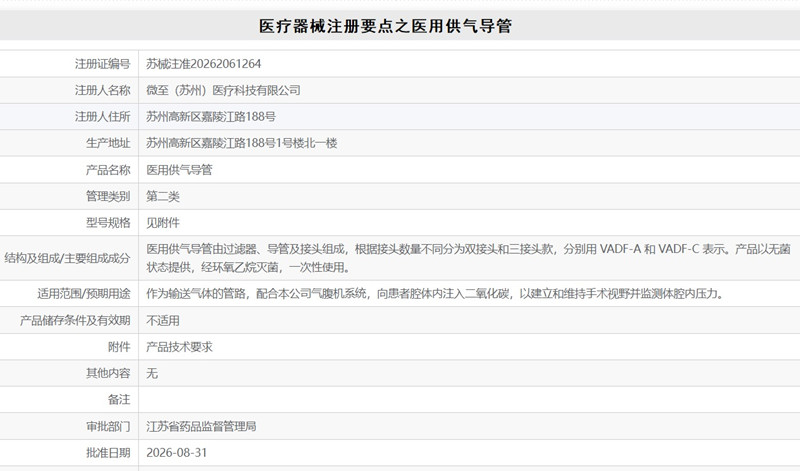Select the 注册证编号 label
The image size is (800, 471).
pyautogui.click(x=103, y=64)
